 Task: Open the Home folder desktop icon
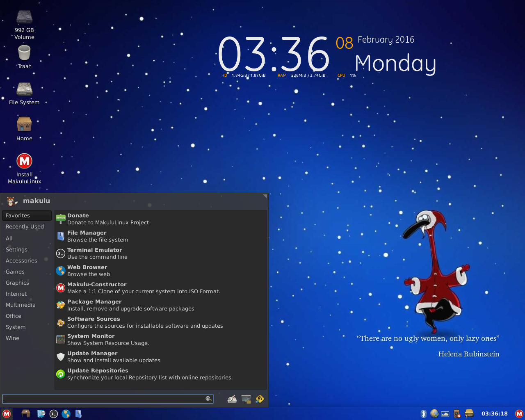(x=25, y=129)
